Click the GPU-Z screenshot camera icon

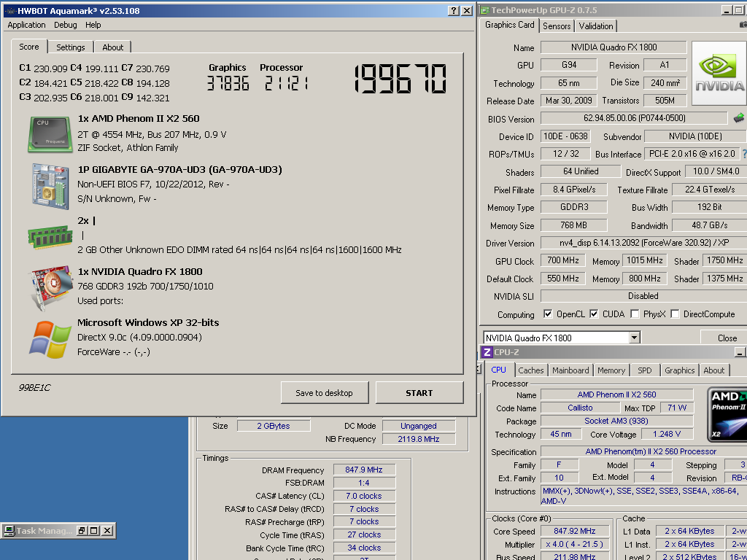743,24
